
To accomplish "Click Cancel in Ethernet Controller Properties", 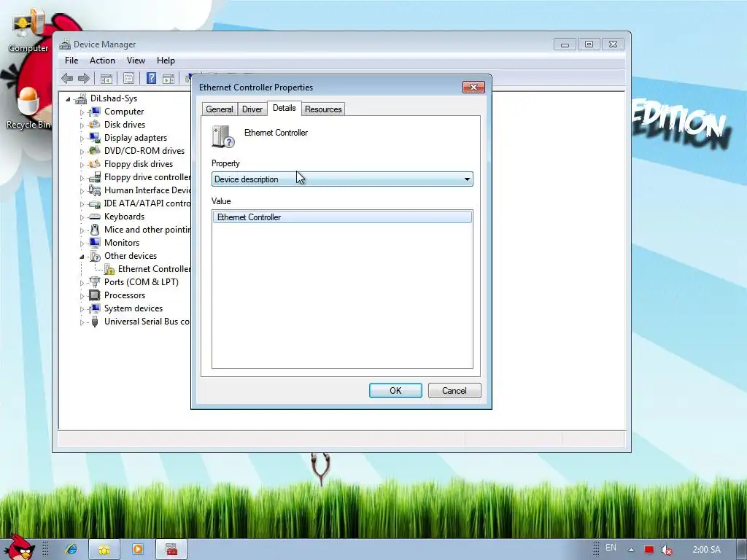I will tap(454, 391).
